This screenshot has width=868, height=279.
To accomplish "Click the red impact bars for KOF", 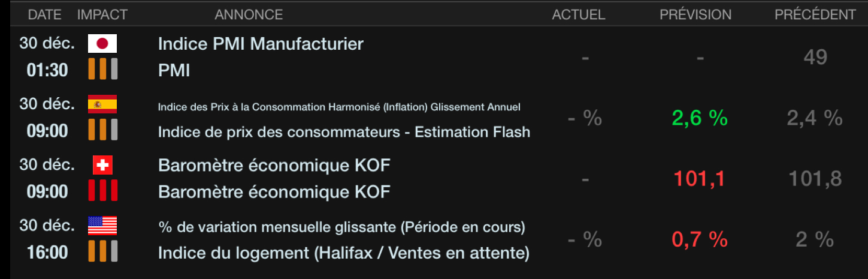I will [x=102, y=191].
